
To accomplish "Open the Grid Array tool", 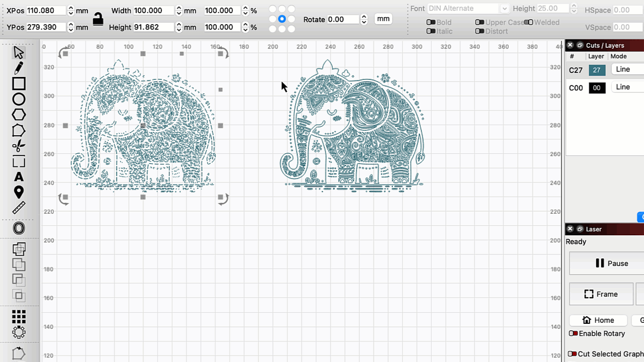I will [x=19, y=316].
